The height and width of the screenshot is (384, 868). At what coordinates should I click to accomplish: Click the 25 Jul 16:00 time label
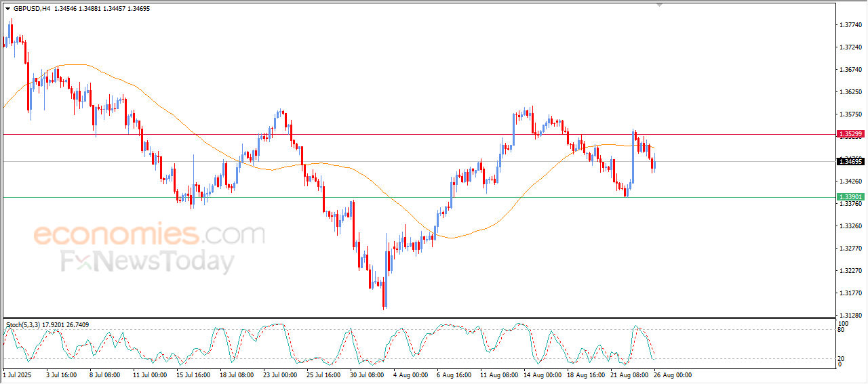(323, 375)
